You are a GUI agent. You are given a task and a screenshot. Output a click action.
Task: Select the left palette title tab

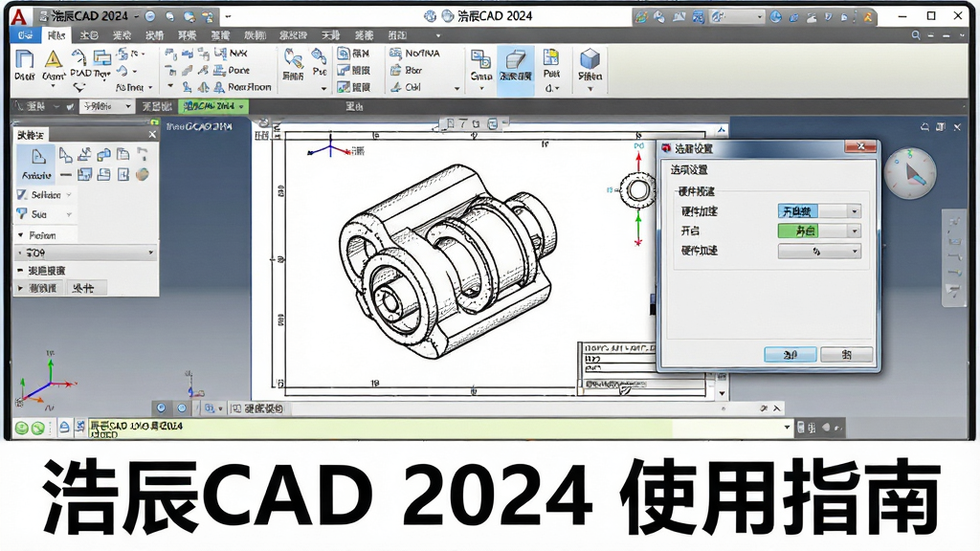click(30, 134)
